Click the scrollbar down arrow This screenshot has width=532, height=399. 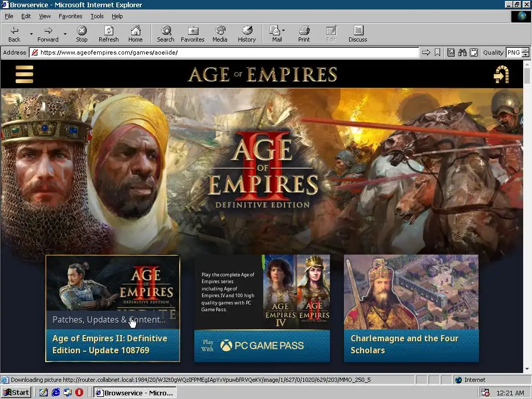(527, 369)
